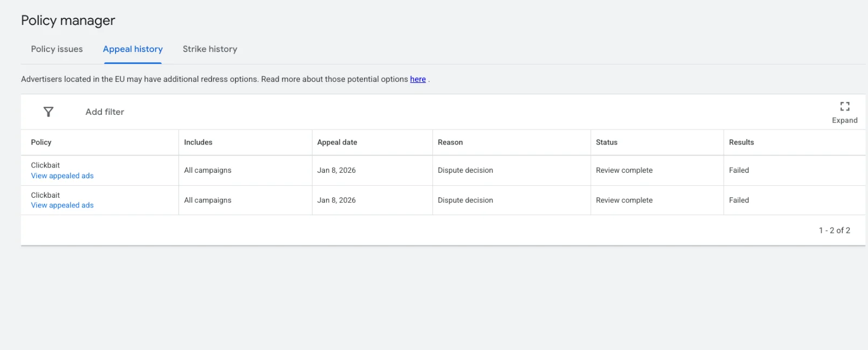
Task: View appealed ads for first Clickbait row
Action: [x=62, y=176]
